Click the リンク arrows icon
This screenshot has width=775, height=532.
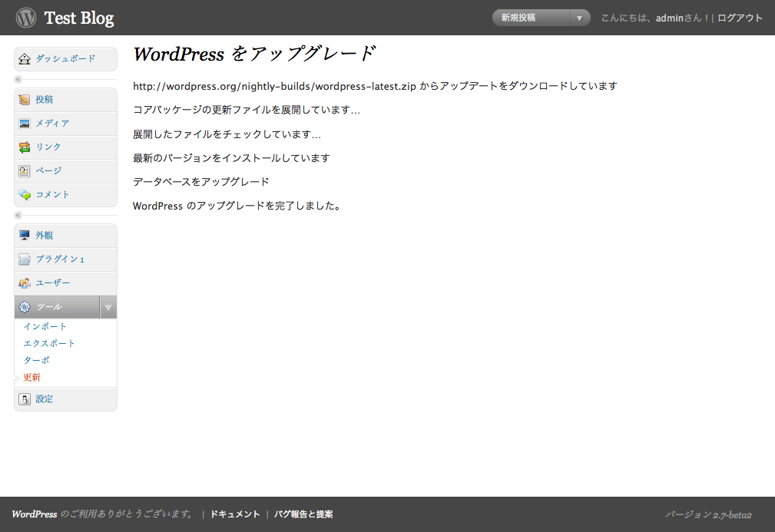[25, 147]
